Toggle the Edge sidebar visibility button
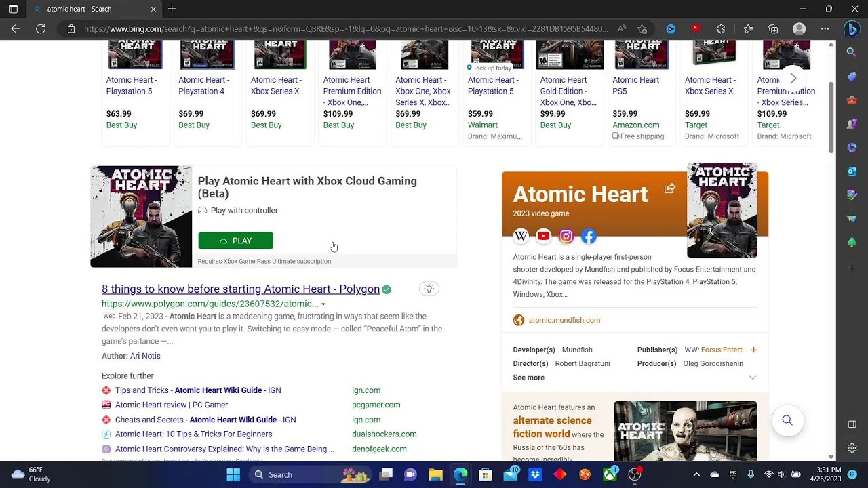Viewport: 868px width, 488px height. coord(852,424)
